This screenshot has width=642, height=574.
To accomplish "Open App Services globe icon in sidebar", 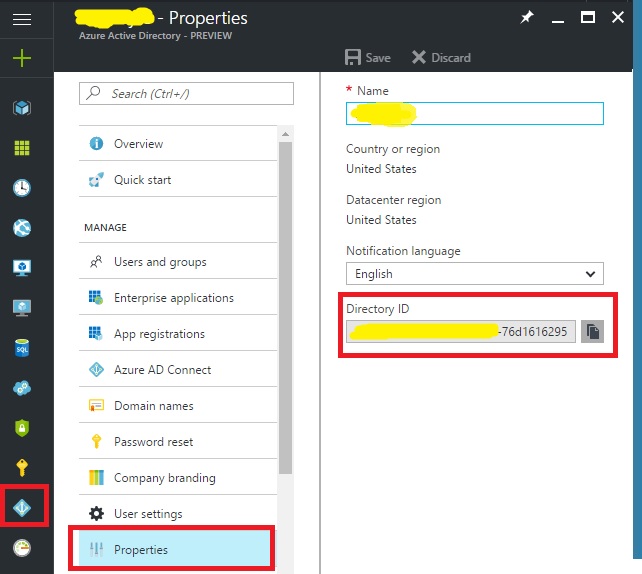I will pyautogui.click(x=22, y=228).
